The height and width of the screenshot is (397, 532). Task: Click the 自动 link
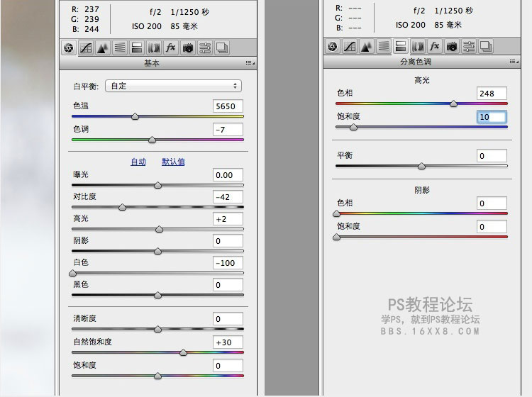click(x=138, y=162)
